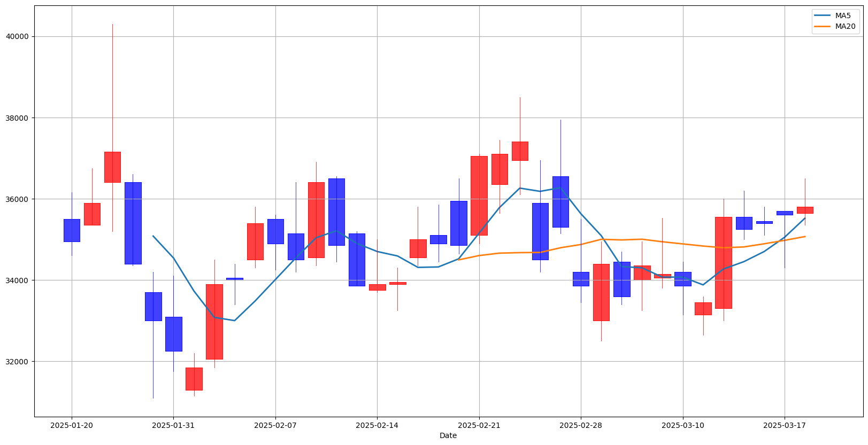Click the MA20 legend entry
The height and width of the screenshot is (445, 868).
(x=836, y=26)
